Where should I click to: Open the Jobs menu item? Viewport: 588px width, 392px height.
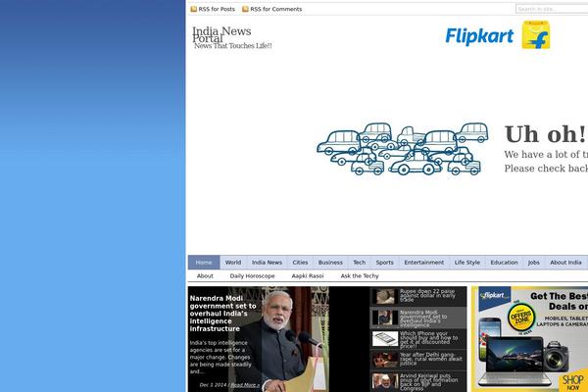pyautogui.click(x=534, y=263)
